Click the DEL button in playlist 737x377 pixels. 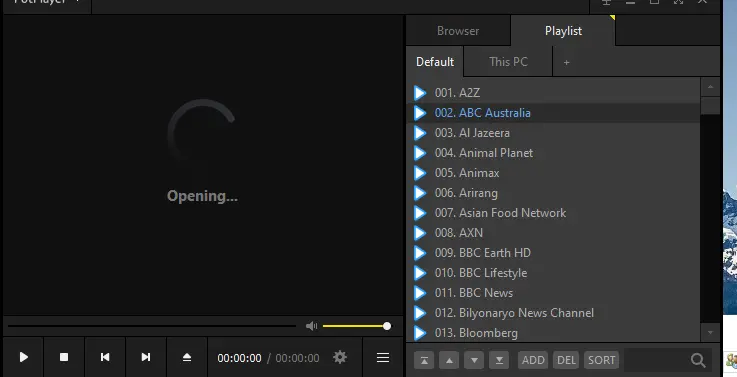(x=566, y=361)
